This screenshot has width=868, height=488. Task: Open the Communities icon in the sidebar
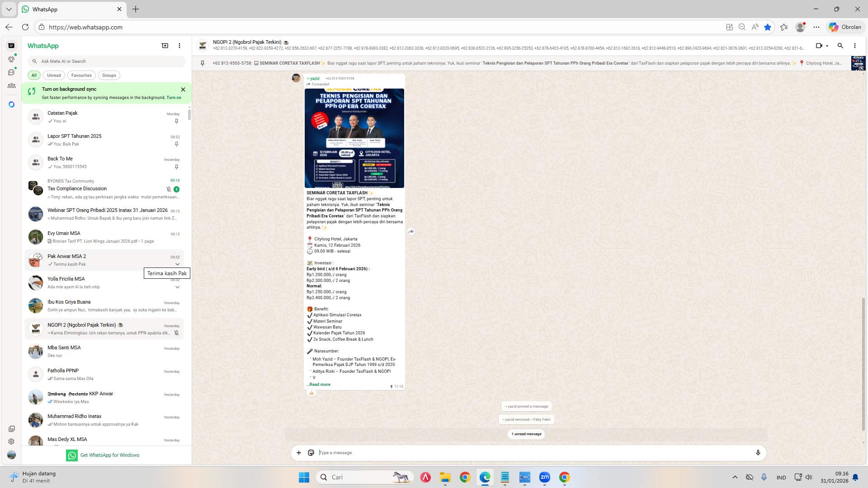(12, 85)
